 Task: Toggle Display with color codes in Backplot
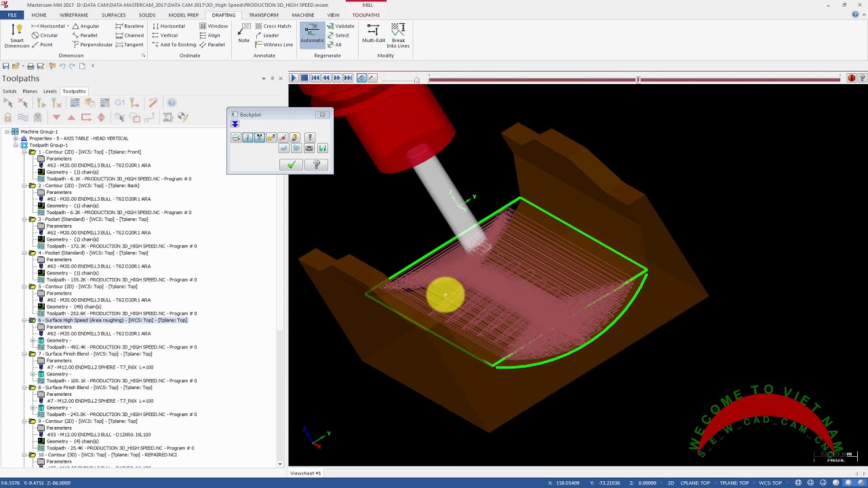coord(235,138)
